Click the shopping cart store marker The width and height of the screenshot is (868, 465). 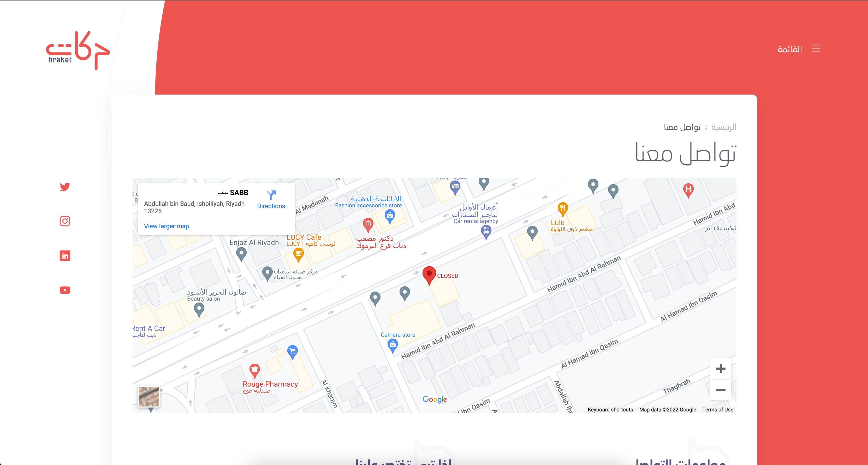(292, 352)
